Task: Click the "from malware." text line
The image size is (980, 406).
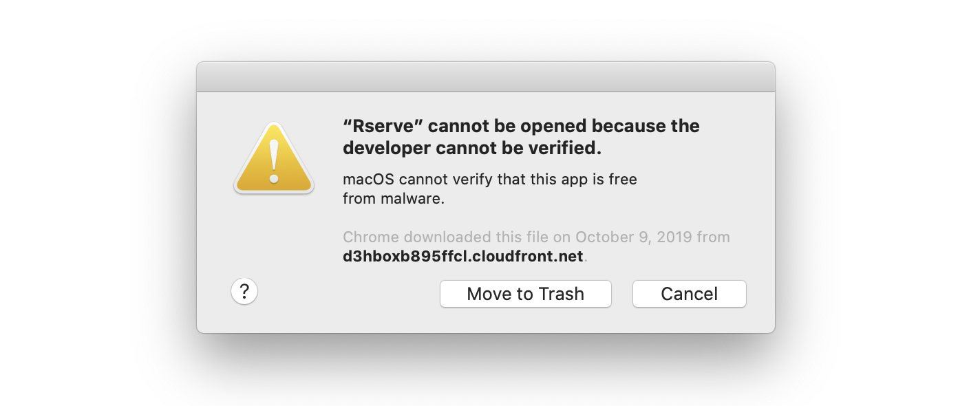Action: pyautogui.click(x=394, y=200)
